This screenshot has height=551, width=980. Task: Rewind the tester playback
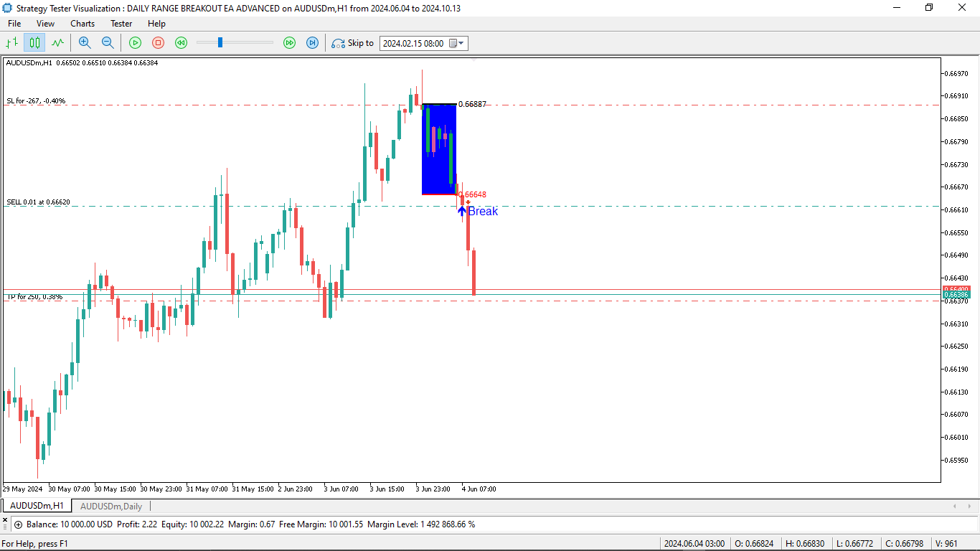[x=181, y=43]
